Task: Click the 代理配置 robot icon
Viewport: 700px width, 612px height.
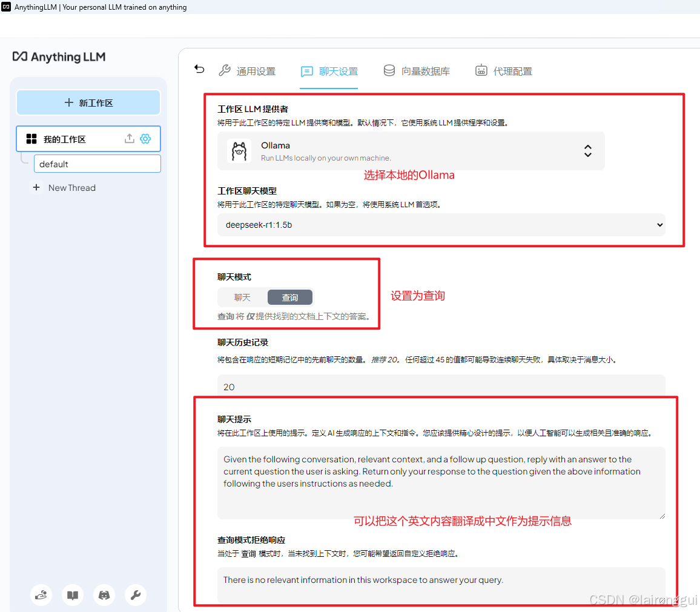Action: coord(481,70)
